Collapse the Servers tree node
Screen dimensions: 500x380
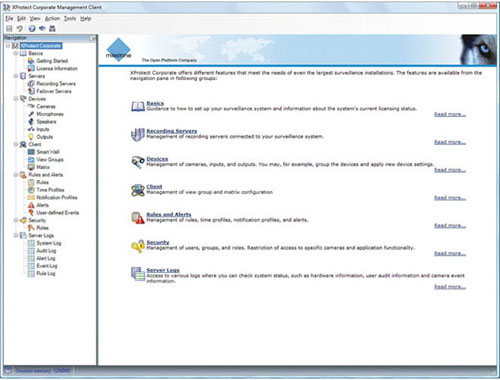click(x=16, y=76)
